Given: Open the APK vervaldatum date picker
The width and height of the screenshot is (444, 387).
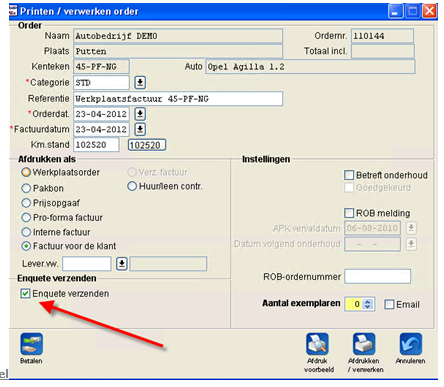Looking at the screenshot, I should click(x=411, y=228).
